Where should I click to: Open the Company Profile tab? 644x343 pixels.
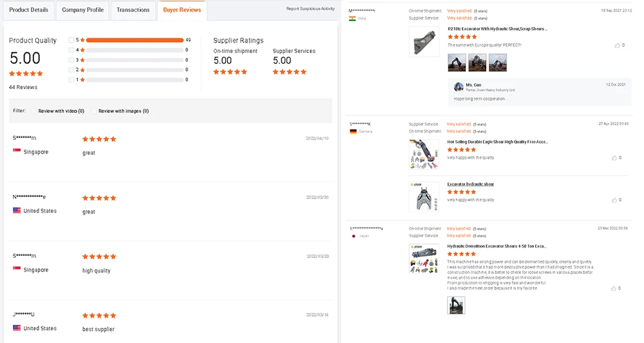tap(82, 10)
